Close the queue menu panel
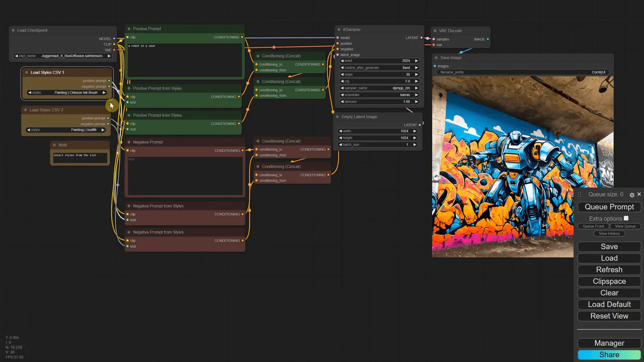 (x=639, y=194)
